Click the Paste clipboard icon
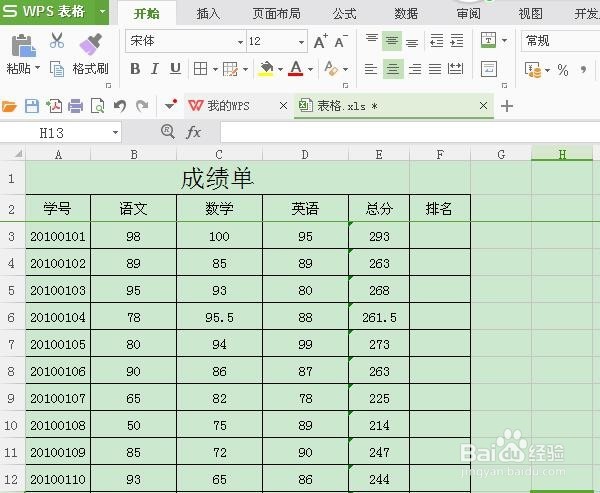The height and width of the screenshot is (493, 600). [x=23, y=46]
